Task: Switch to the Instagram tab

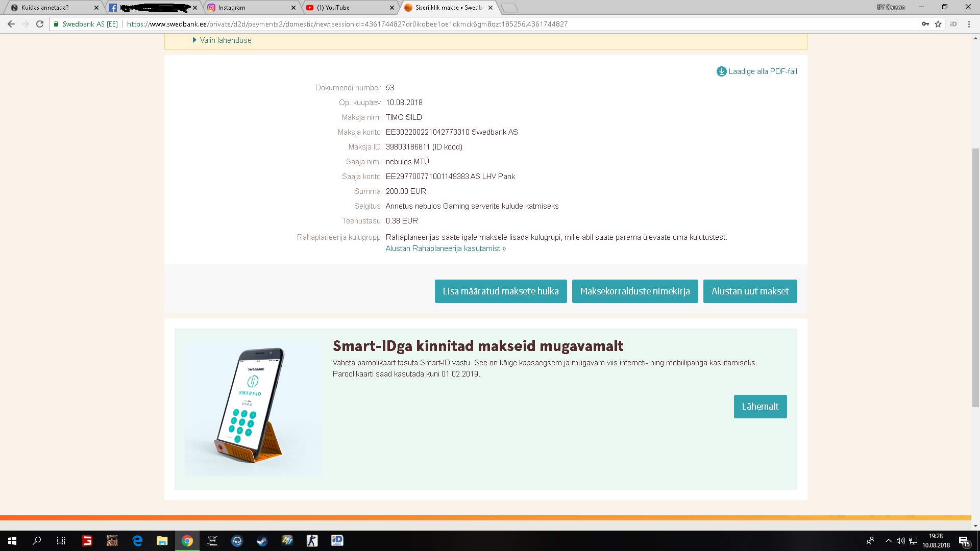Action: (x=251, y=8)
